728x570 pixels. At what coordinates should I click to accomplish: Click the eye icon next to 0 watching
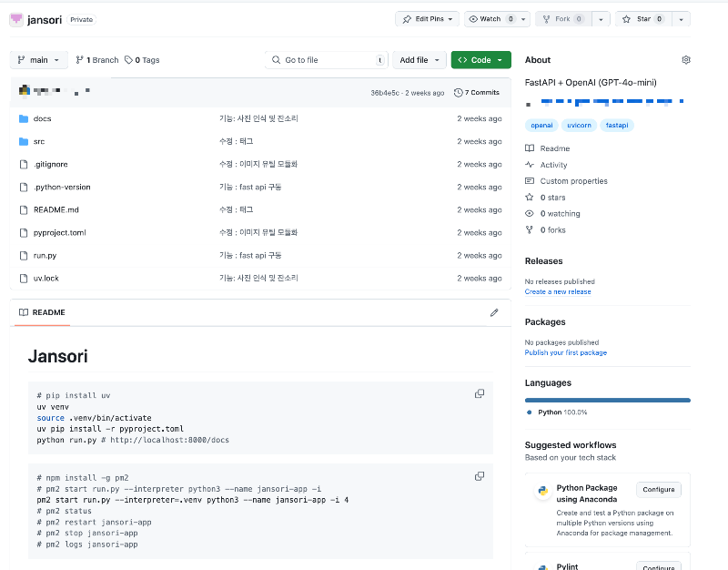530,213
